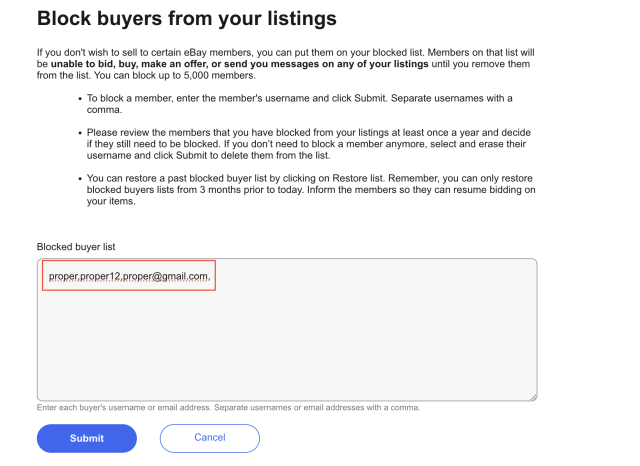
Task: Click empty area of Blocked buyer list box
Action: [x=286, y=345]
